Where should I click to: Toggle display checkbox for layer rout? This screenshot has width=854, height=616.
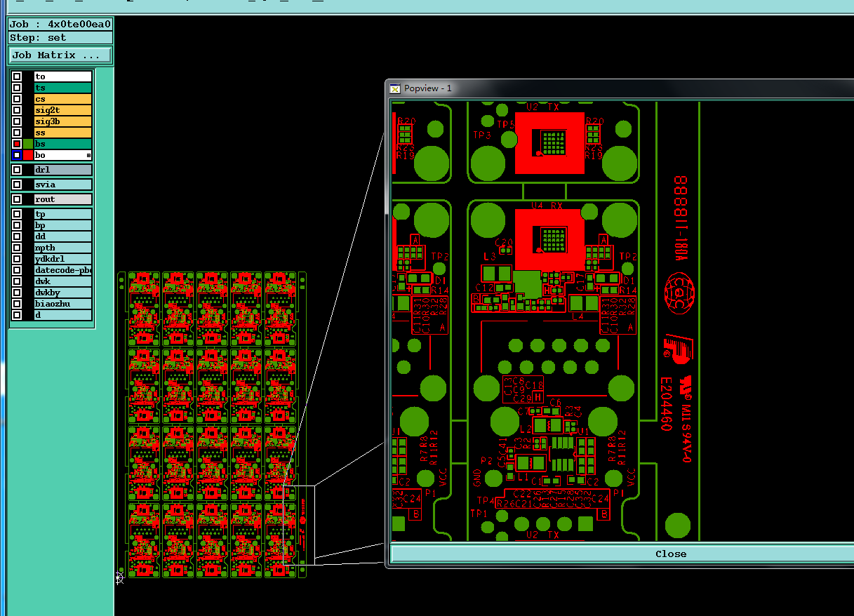(17, 199)
